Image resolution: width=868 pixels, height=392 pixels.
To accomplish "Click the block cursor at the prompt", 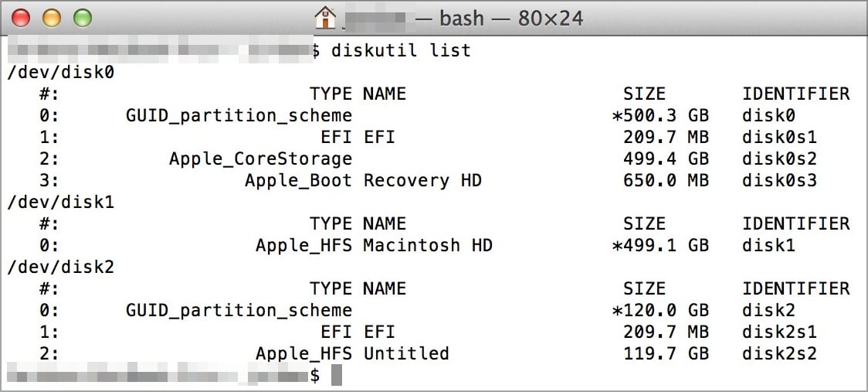I will coord(336,376).
